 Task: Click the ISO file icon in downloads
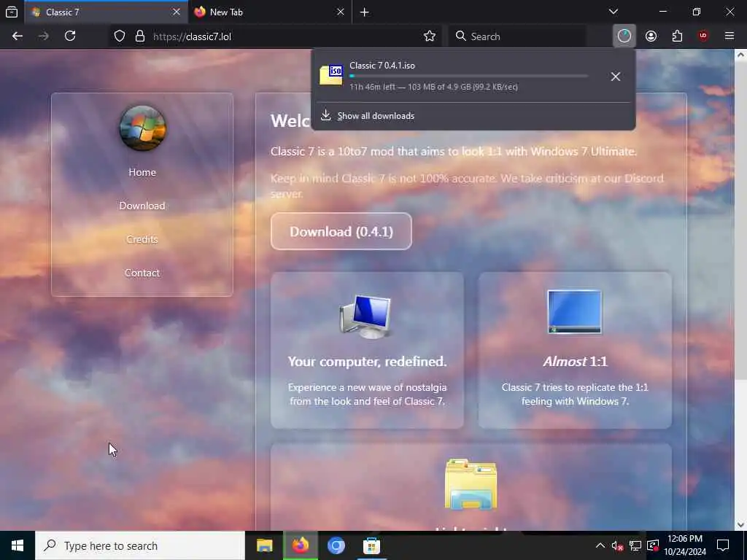pos(331,75)
